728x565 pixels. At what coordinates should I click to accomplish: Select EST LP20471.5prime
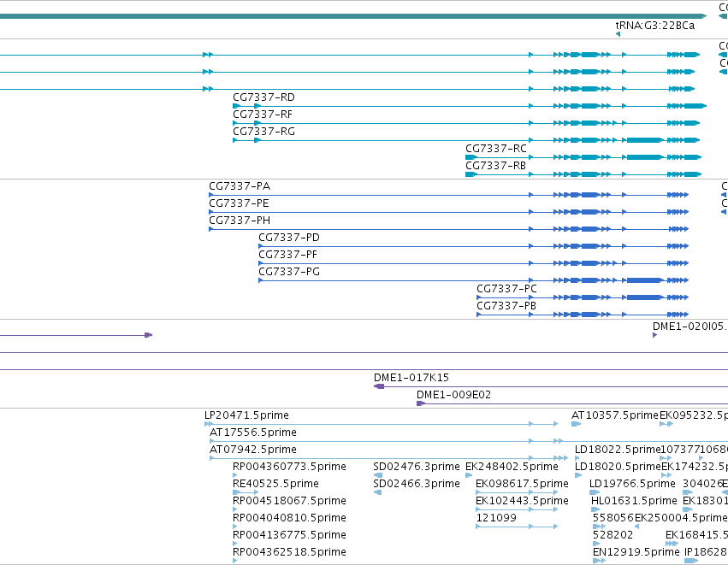(246, 415)
